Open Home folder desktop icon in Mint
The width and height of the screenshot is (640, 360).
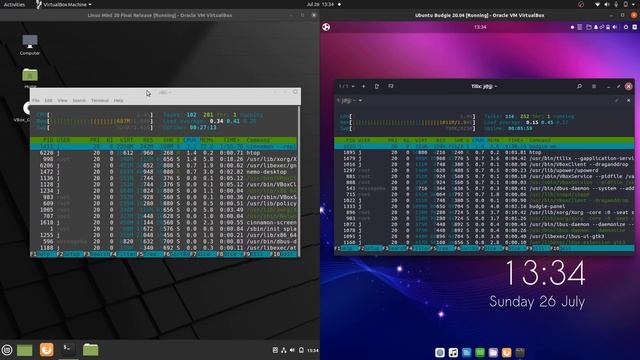(x=30, y=78)
